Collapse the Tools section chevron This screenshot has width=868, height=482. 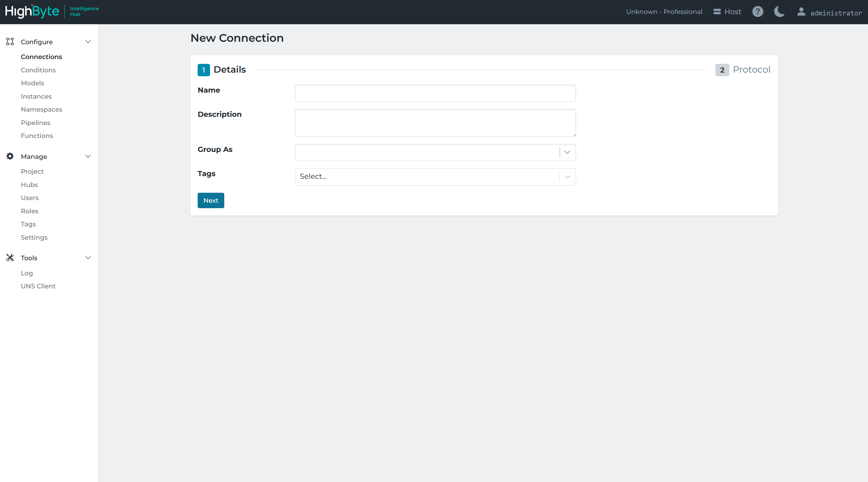88,258
